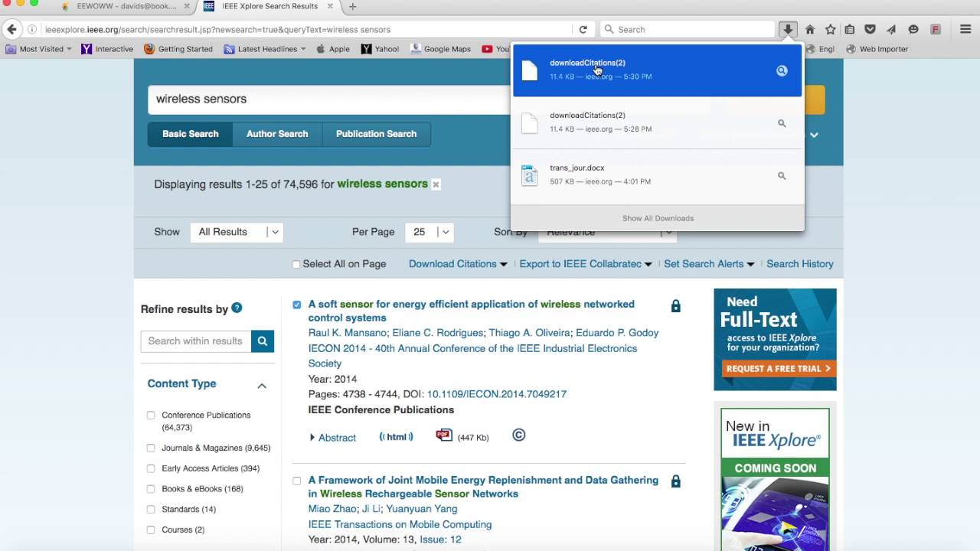Click the Firefox downloads arrow icon

[787, 29]
